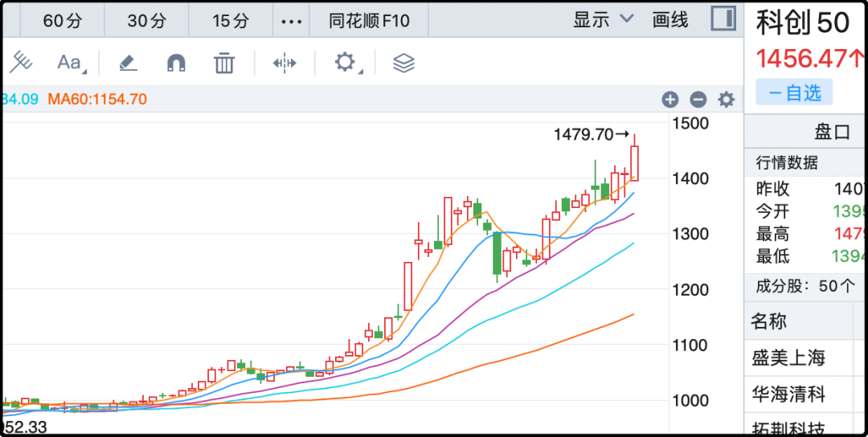Select the text annotation Aa tool
Image resolution: width=868 pixels, height=437 pixels.
click(71, 63)
